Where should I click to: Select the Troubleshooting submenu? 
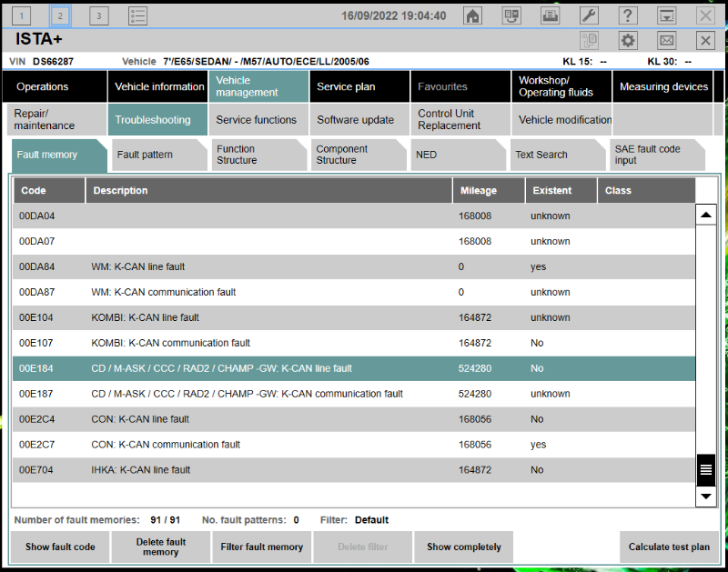coord(157,120)
